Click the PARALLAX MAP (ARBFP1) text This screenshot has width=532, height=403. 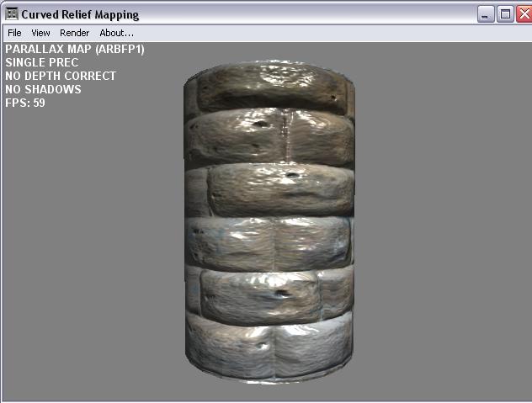click(75, 49)
